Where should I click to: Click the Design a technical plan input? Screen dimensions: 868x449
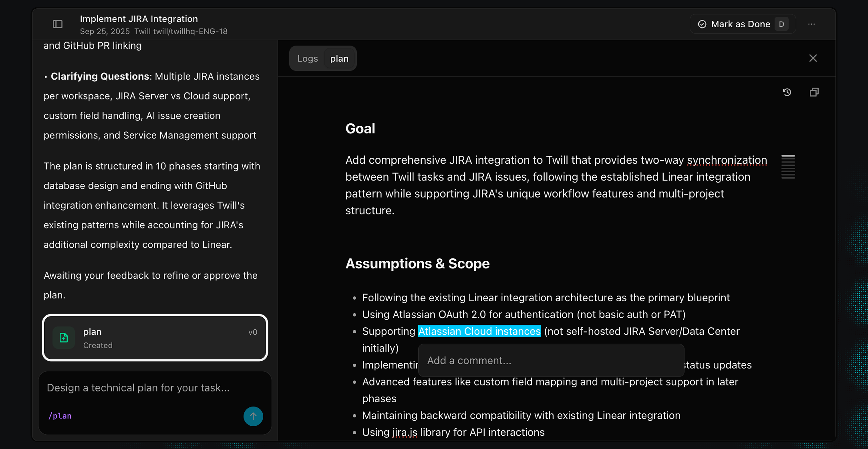(x=138, y=388)
